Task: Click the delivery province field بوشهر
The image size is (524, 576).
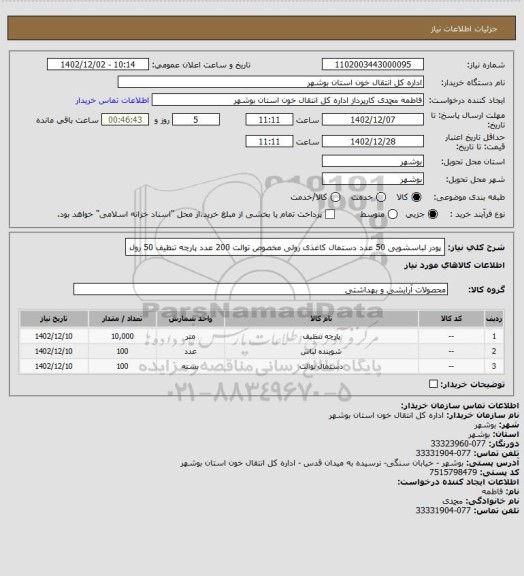Action: 373,161
